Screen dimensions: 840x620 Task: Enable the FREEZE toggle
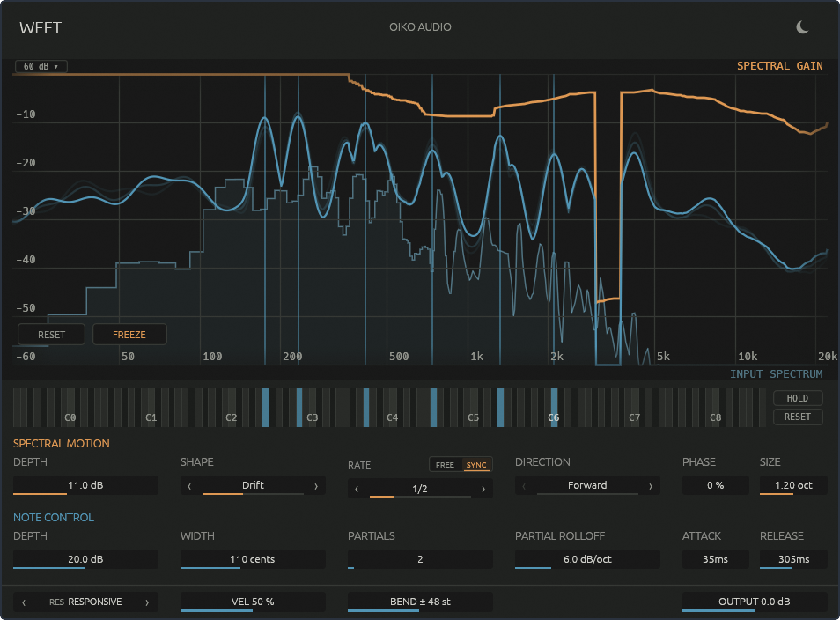(129, 335)
